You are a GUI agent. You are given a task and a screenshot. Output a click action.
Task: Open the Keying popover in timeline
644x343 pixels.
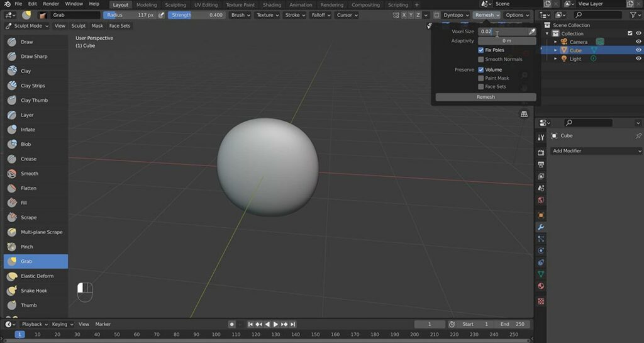pos(62,324)
